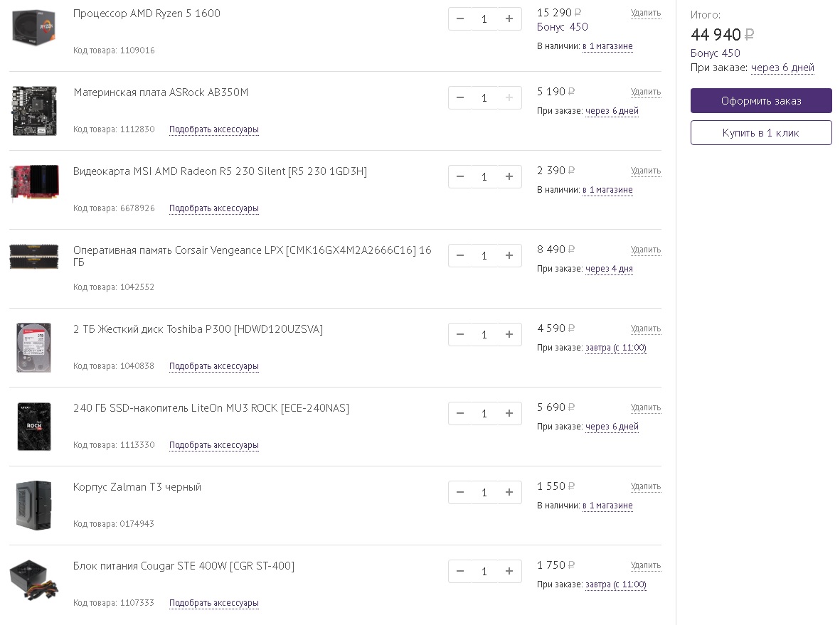Open the AMD Ryzen 5 1600 product thumbnail
This screenshot has height=625, width=840.
coord(33,28)
